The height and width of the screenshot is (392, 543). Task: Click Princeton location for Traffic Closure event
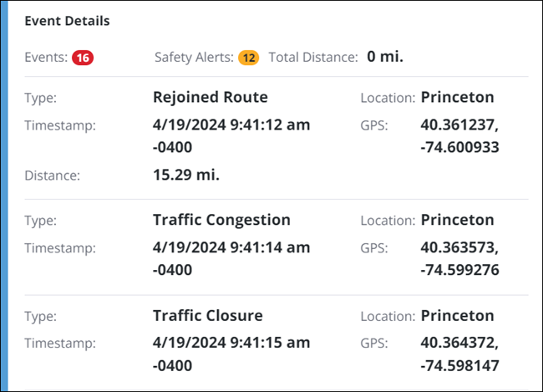[457, 316]
